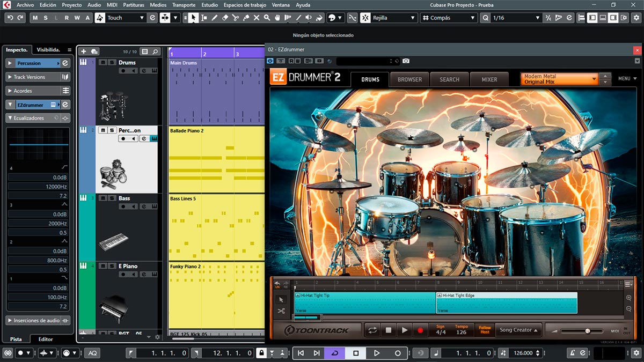Toggle the cycle loop button in transport
The image size is (644, 362).
(x=335, y=353)
